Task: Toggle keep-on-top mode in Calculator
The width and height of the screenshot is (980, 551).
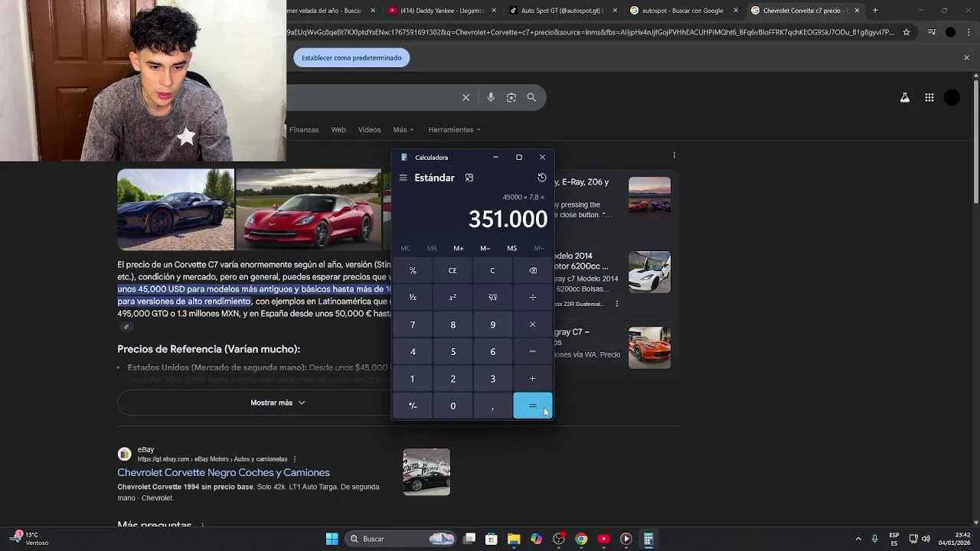Action: (x=469, y=178)
